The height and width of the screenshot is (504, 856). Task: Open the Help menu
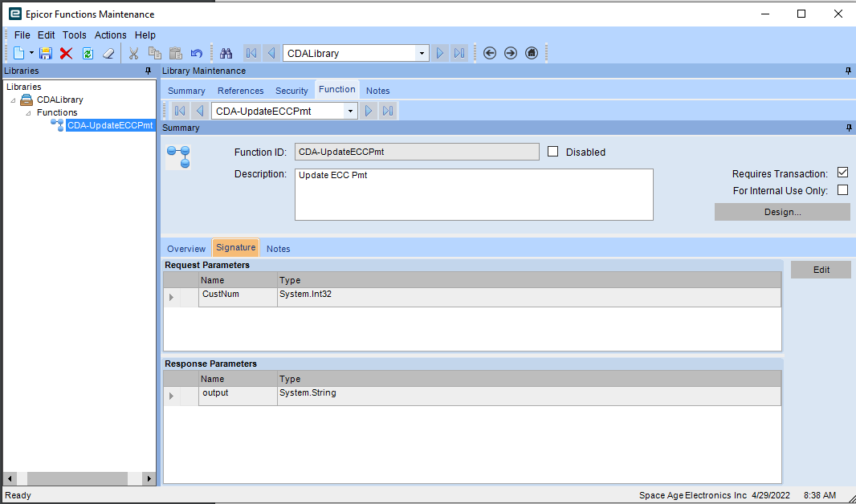coord(145,35)
